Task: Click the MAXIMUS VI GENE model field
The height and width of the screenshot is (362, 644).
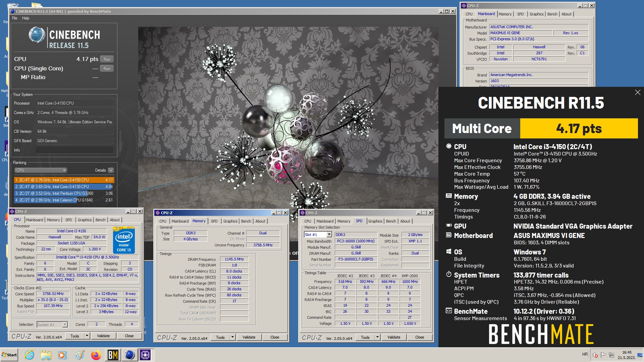Action: pyautogui.click(x=521, y=33)
